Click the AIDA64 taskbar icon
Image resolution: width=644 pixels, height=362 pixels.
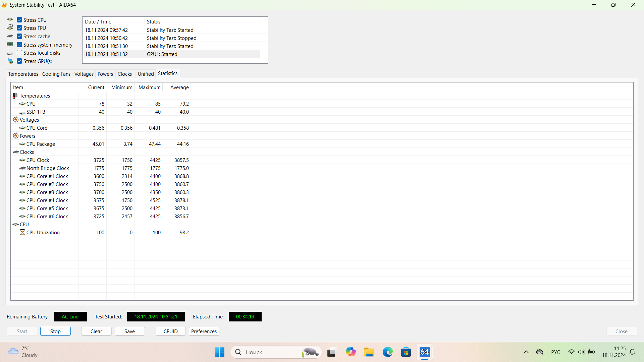pyautogui.click(x=424, y=352)
